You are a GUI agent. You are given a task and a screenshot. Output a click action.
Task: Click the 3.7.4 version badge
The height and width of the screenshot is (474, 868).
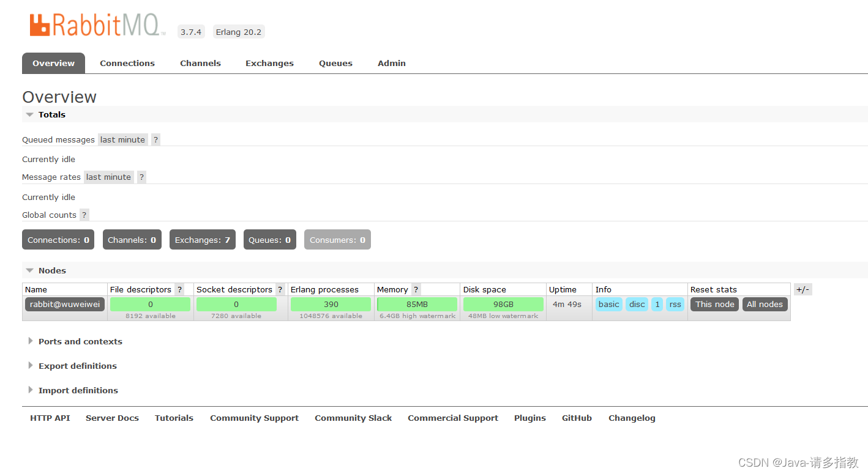tap(191, 32)
